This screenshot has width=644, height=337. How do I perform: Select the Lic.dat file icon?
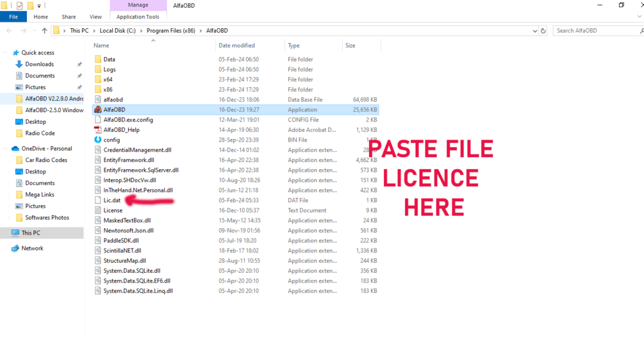coord(98,201)
